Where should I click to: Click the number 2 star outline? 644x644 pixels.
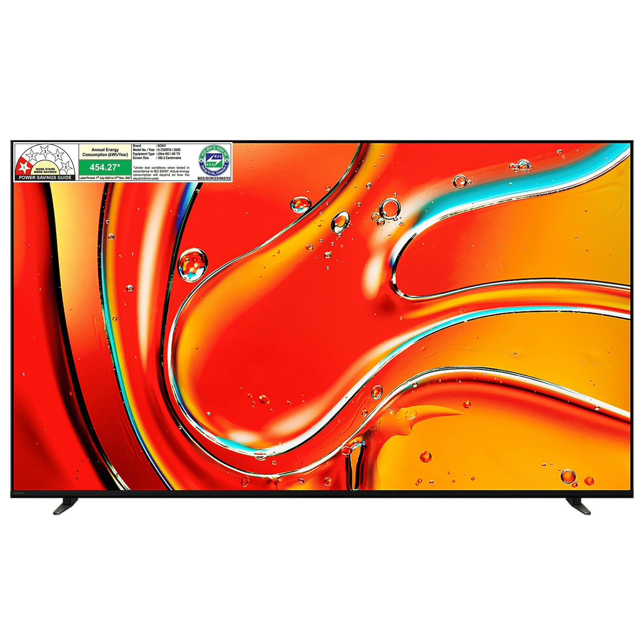[32, 155]
